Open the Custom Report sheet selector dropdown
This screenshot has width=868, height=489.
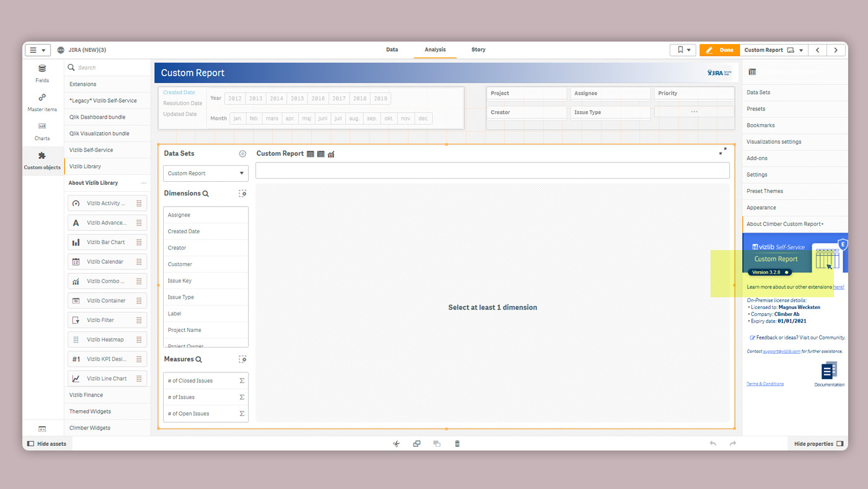pos(774,50)
